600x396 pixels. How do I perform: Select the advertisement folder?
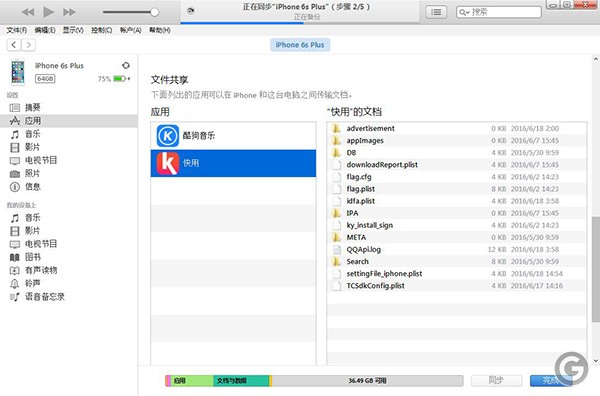coord(457,129)
